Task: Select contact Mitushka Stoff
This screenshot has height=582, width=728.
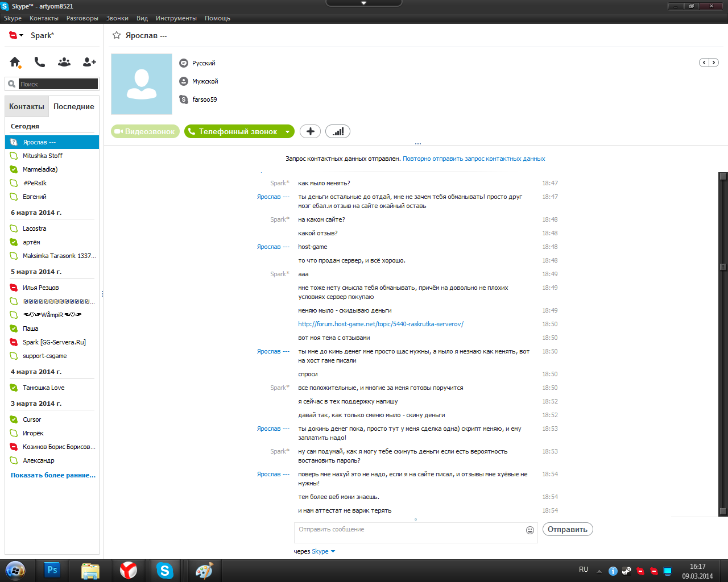Action: pyautogui.click(x=52, y=156)
